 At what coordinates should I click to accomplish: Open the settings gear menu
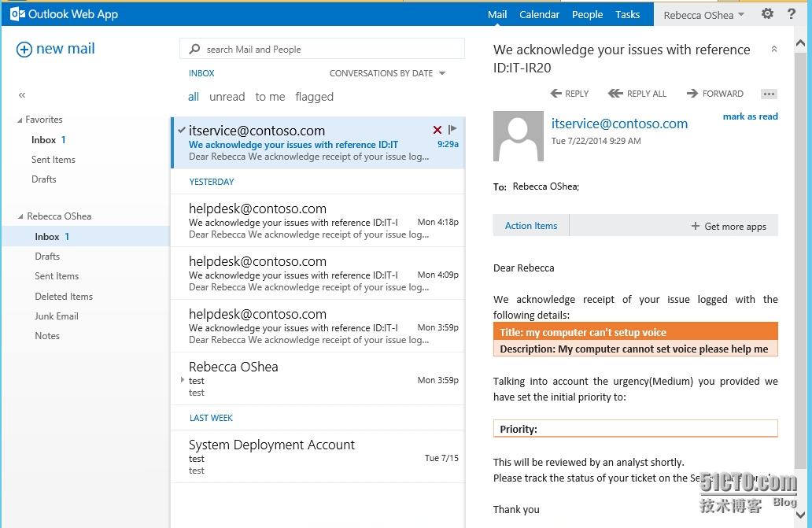pyautogui.click(x=767, y=14)
